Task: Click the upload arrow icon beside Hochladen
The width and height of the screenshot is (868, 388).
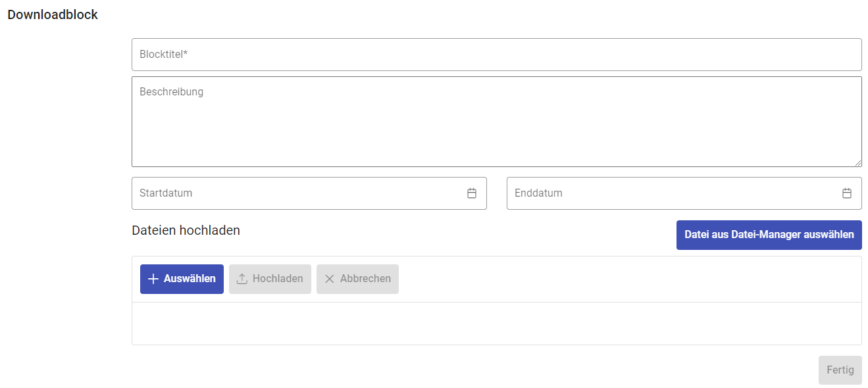Action: click(x=242, y=279)
